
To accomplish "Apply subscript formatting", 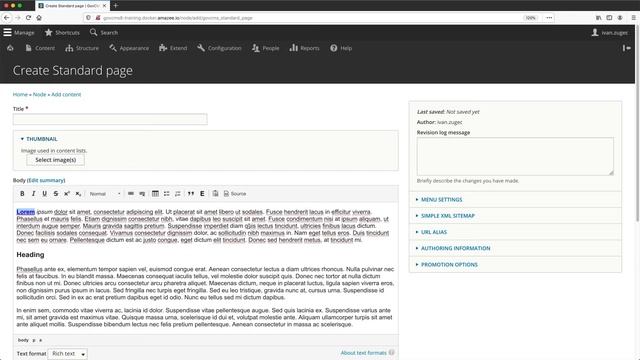I will [78, 193].
